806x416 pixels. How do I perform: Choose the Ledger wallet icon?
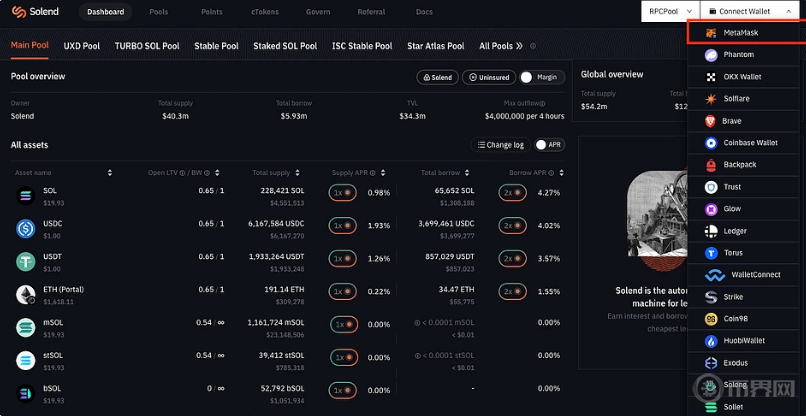711,231
